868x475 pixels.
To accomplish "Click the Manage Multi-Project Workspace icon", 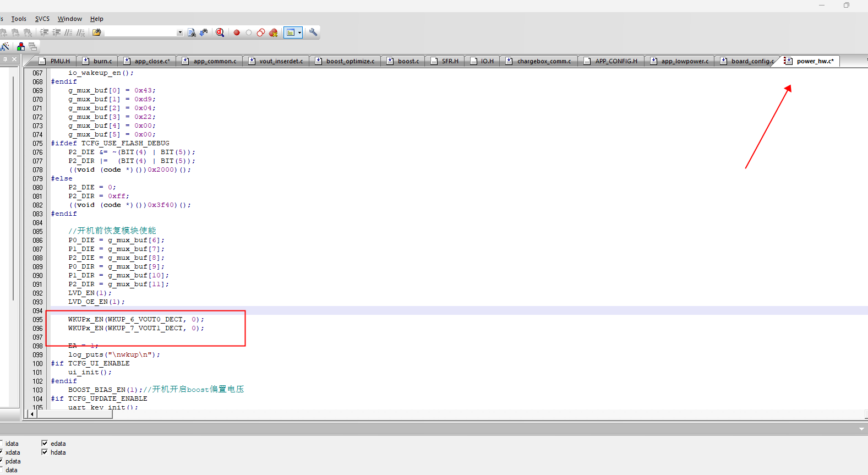I will pyautogui.click(x=33, y=47).
